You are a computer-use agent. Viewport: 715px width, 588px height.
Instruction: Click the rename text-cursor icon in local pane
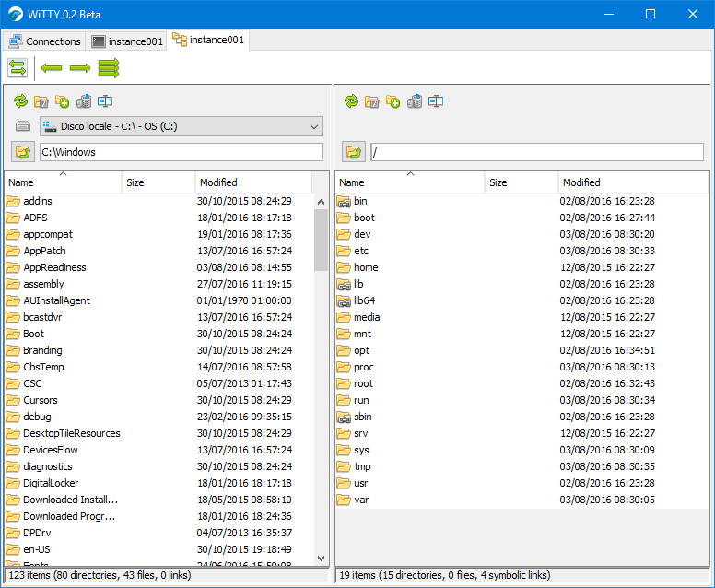pos(105,101)
